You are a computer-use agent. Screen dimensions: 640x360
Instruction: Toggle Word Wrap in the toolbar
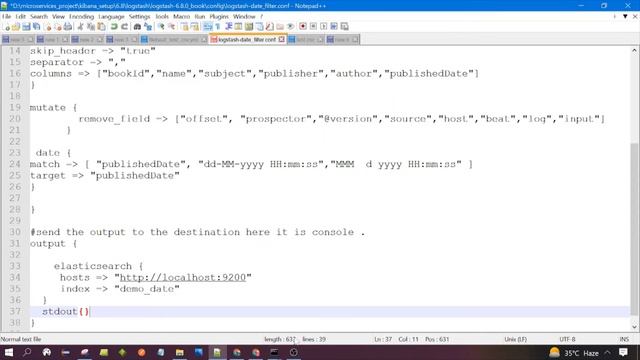[x=207, y=27]
